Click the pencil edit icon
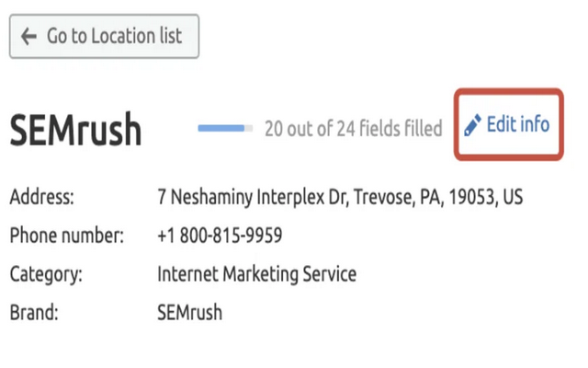This screenshot has height=368, width=588. click(x=472, y=124)
